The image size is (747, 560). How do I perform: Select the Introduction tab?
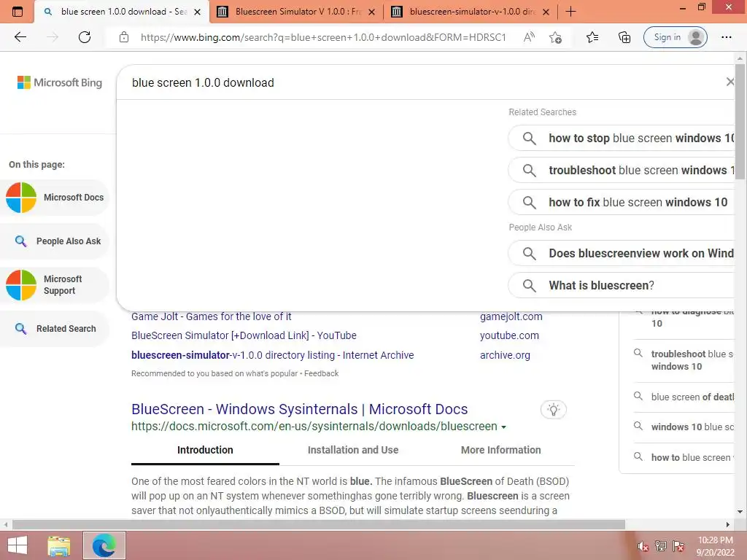pos(205,450)
